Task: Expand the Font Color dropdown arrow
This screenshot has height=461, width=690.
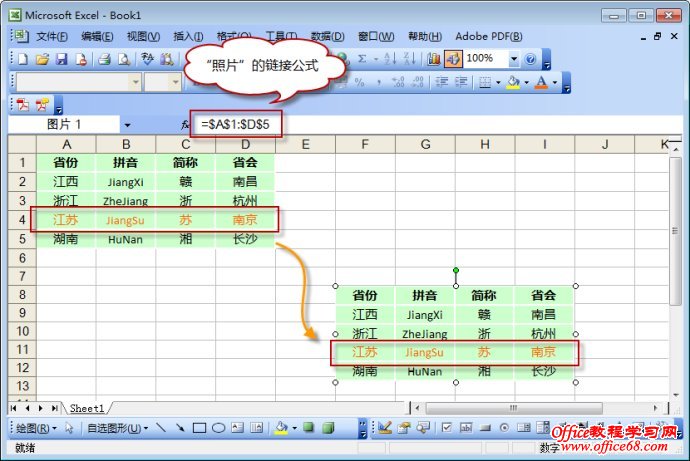Action: [555, 82]
